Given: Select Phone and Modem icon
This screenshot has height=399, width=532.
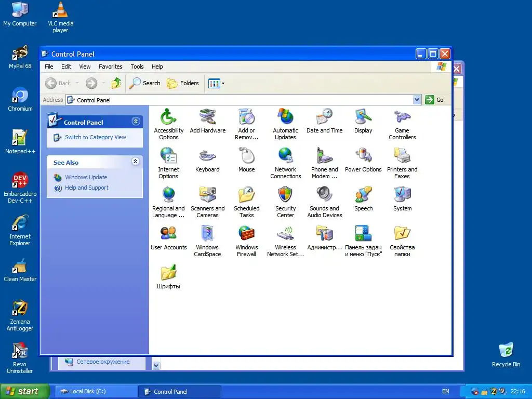Looking at the screenshot, I should (324, 156).
